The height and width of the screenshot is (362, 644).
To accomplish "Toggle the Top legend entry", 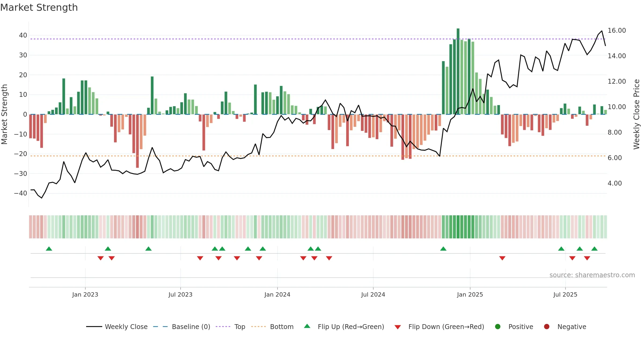I will pos(230,327).
